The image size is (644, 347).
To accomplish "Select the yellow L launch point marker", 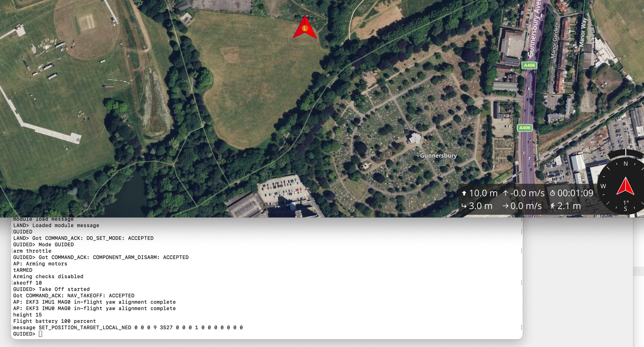I will [x=305, y=29].
